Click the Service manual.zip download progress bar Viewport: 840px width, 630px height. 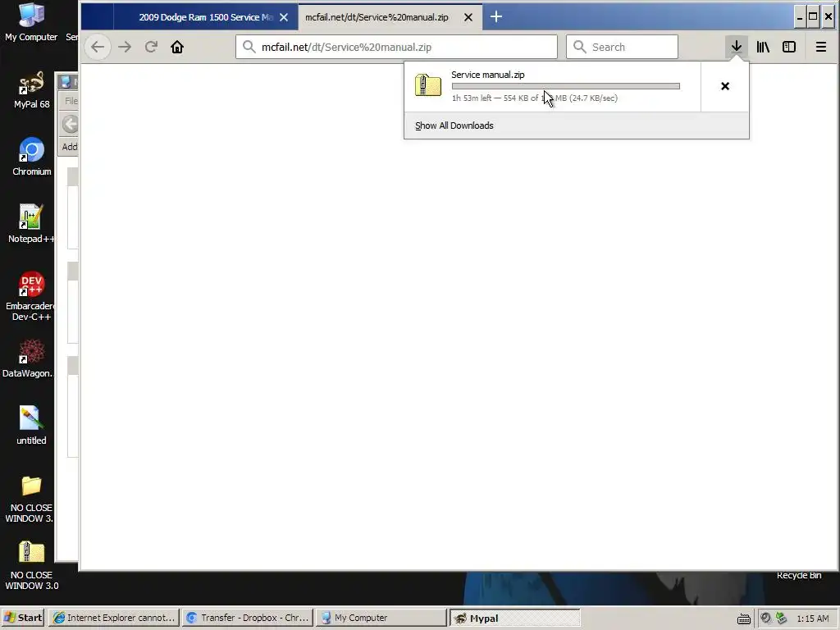coord(566,86)
